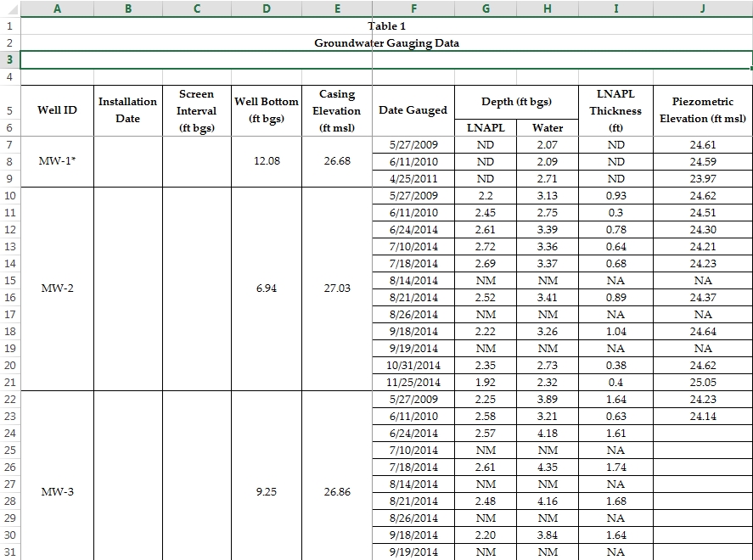Image resolution: width=753 pixels, height=560 pixels.
Task: Click LNAPL thickness 1.74 cell
Action: pyautogui.click(x=615, y=468)
